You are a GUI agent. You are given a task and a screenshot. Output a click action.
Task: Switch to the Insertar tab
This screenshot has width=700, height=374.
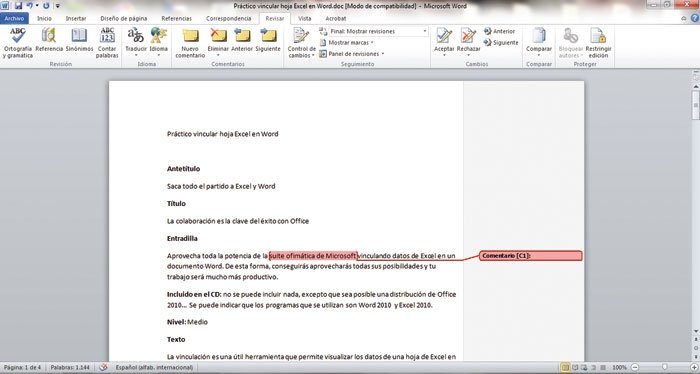(x=76, y=18)
